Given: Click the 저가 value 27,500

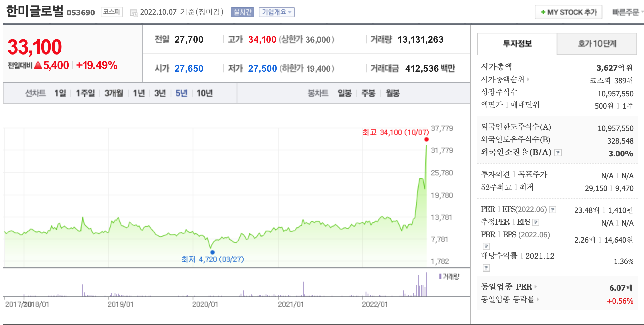Looking at the screenshot, I should (x=262, y=69).
